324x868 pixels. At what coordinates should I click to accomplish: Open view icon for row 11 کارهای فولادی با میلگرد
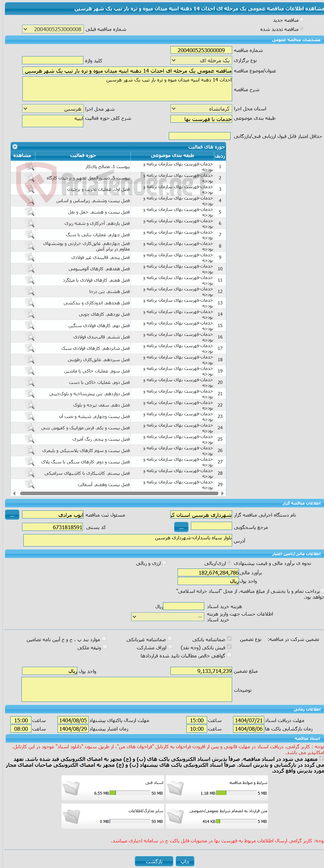[30, 280]
